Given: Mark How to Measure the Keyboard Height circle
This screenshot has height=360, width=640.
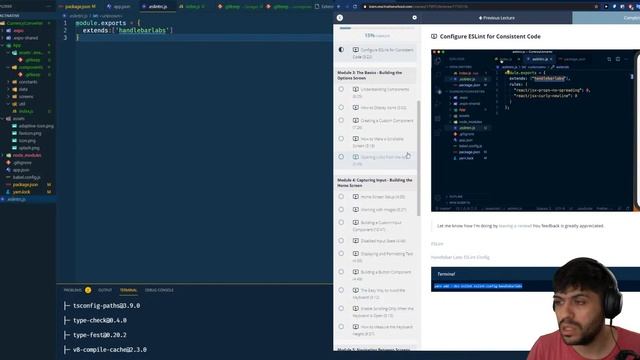Looking at the screenshot, I should tap(341, 327).
